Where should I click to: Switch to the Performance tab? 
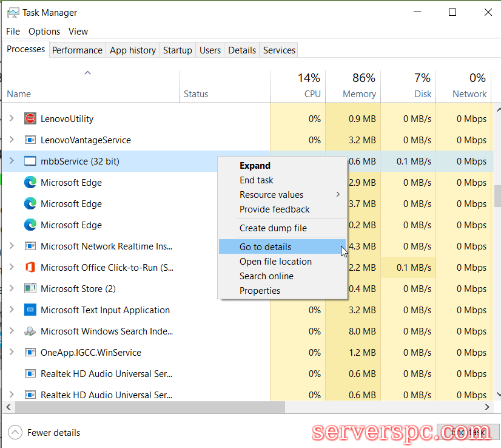(77, 50)
